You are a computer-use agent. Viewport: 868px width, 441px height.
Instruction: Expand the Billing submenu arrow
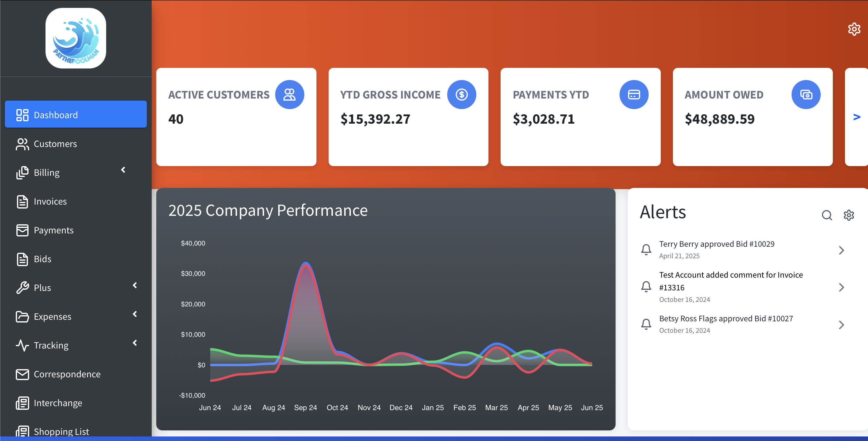pyautogui.click(x=123, y=170)
